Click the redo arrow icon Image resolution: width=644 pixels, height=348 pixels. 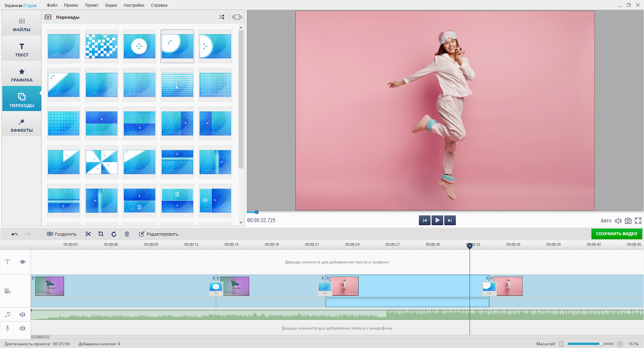click(27, 234)
